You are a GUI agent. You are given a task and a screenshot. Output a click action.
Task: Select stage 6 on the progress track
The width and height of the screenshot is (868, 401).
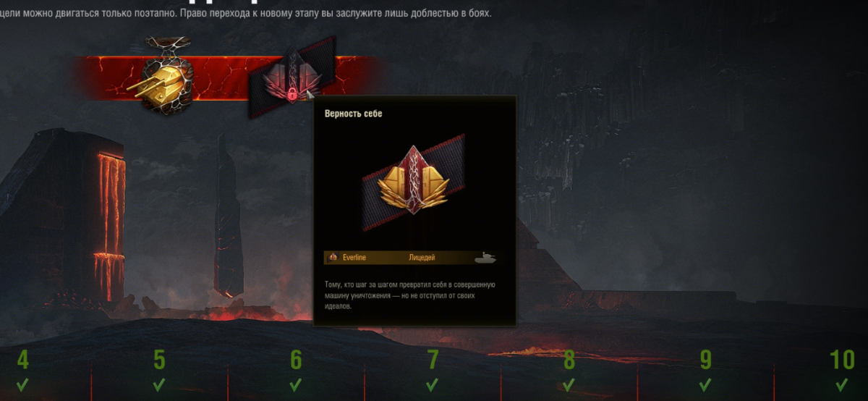(x=296, y=360)
